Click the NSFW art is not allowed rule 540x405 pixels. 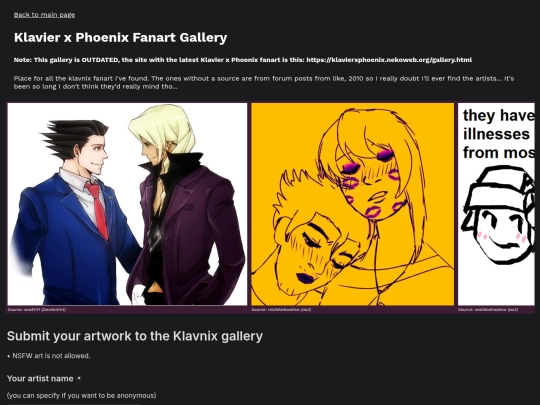coord(49,356)
